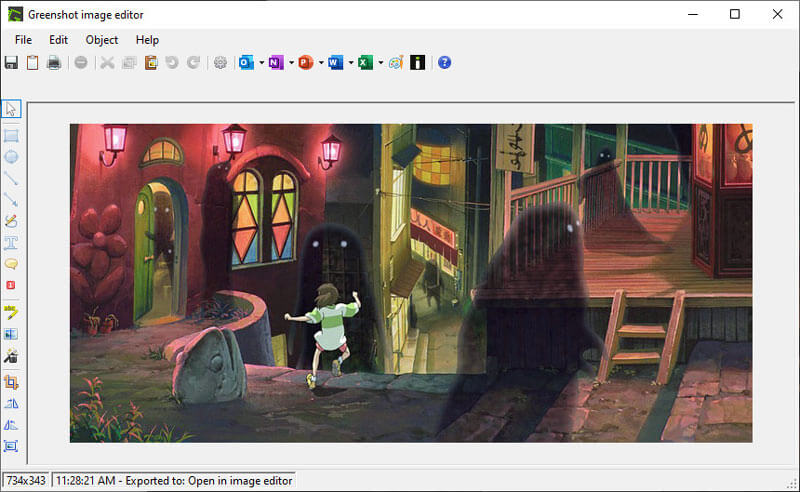The image size is (800, 492).
Task: Export image to Excel
Action: pyautogui.click(x=365, y=63)
